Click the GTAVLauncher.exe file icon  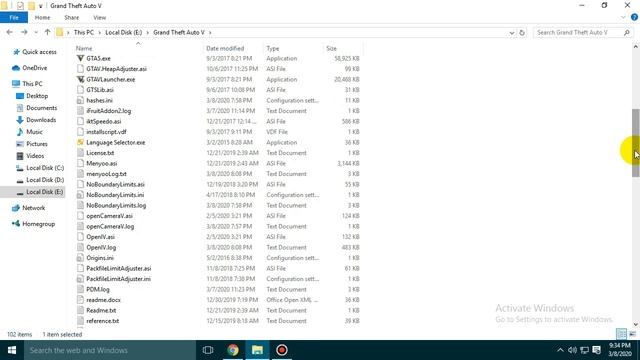[x=80, y=79]
